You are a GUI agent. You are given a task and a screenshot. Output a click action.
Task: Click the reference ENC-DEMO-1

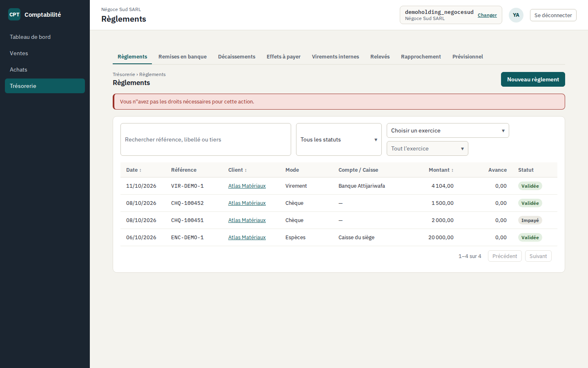click(x=187, y=238)
